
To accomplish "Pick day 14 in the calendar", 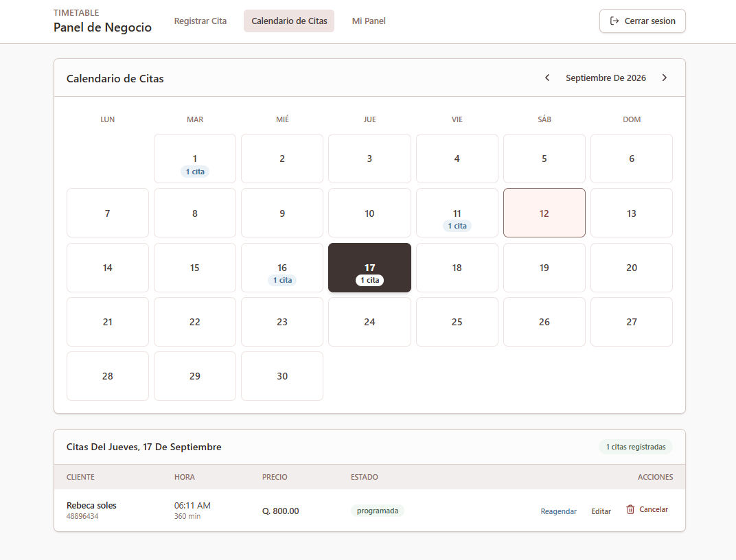I will tap(108, 268).
